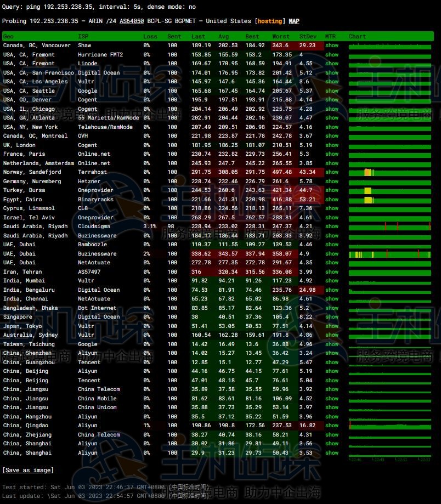Click the Last column header
441x504 pixels.
point(199,36)
